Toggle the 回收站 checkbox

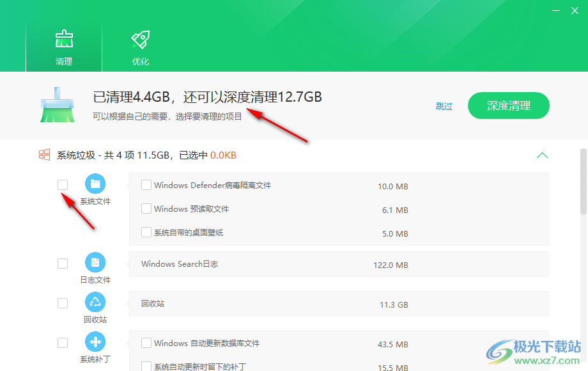coord(63,303)
